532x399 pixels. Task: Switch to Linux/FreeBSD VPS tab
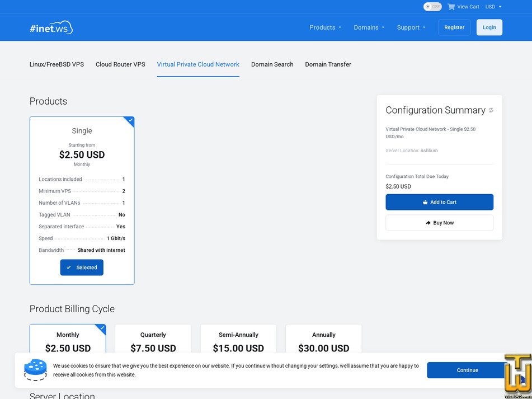click(x=57, y=64)
